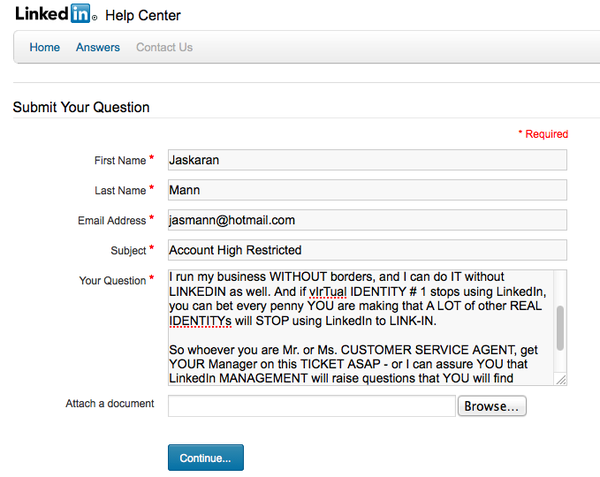Click the Last Name label
600x477 pixels.
pos(120,190)
